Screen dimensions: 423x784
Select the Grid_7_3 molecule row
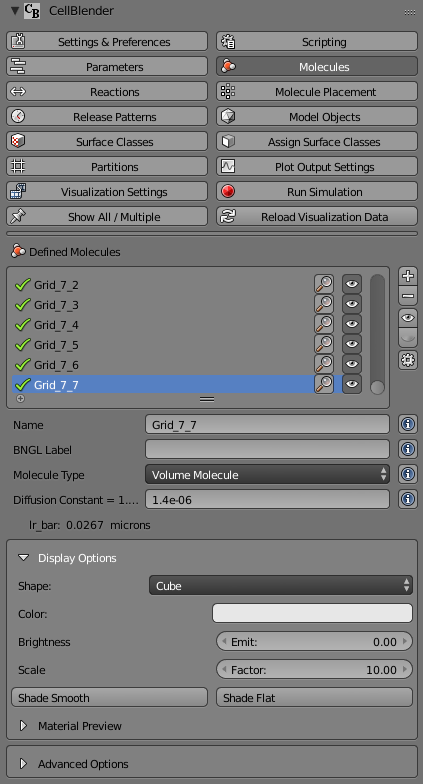[x=162, y=304]
